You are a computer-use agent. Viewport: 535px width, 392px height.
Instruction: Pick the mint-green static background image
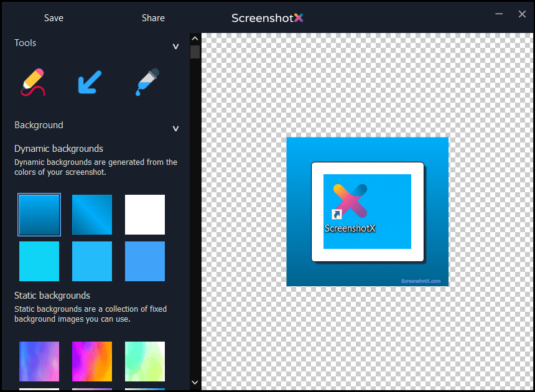[x=145, y=362]
